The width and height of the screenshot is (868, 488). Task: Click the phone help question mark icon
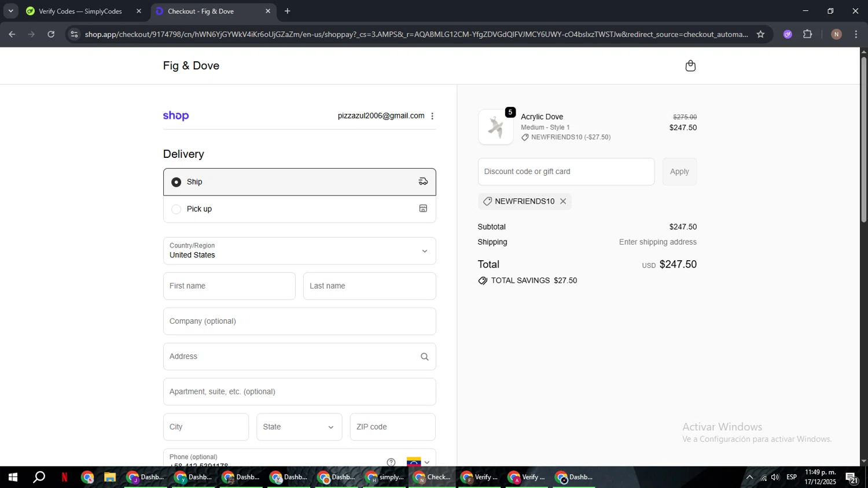pos(391,462)
